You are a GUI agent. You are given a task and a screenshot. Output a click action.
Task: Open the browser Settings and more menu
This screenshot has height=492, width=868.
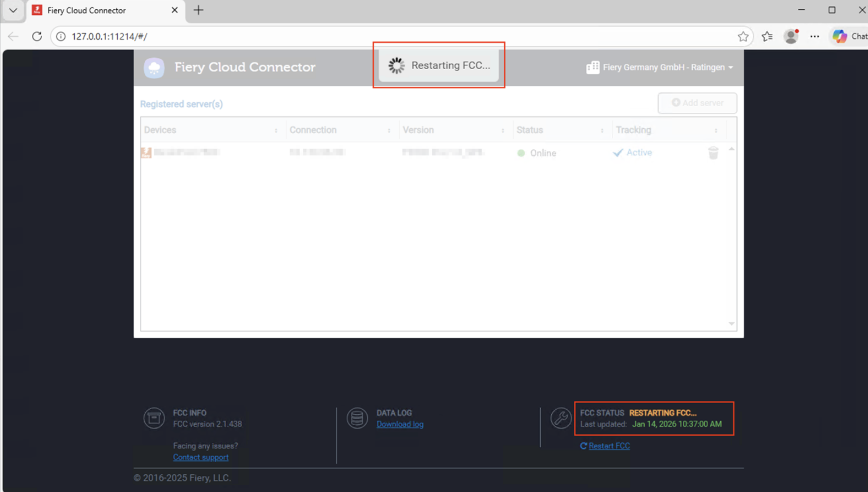coord(815,36)
